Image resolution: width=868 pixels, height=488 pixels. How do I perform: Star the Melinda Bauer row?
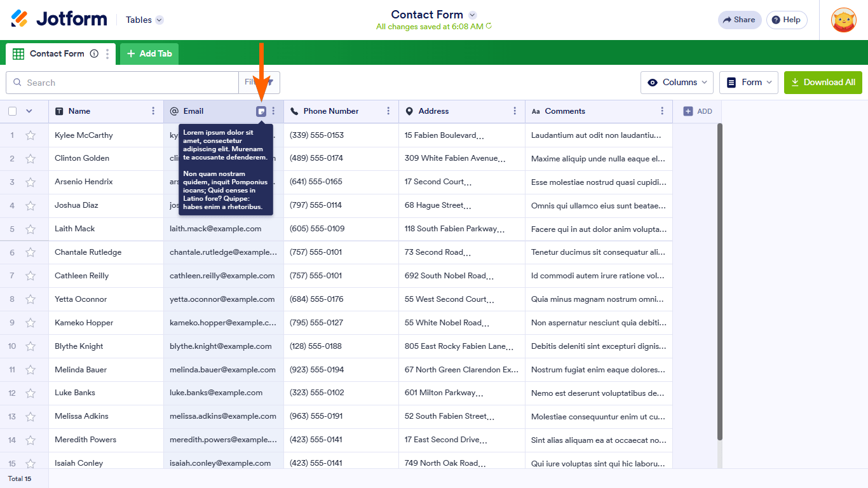pyautogui.click(x=31, y=370)
